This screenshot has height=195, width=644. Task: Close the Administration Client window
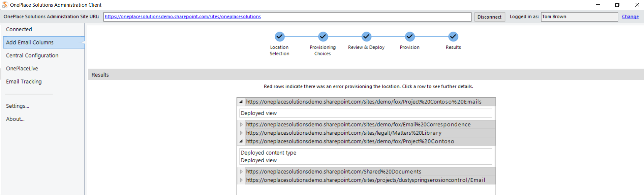[637, 5]
